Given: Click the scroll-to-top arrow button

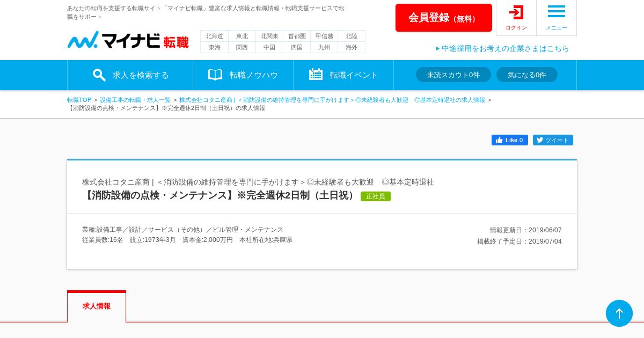Looking at the screenshot, I should click(619, 313).
